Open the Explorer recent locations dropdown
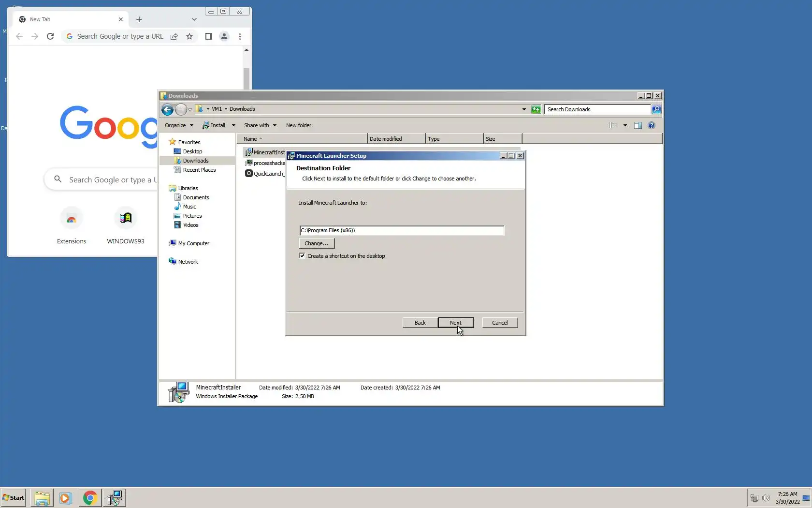The width and height of the screenshot is (812, 508). (x=190, y=109)
